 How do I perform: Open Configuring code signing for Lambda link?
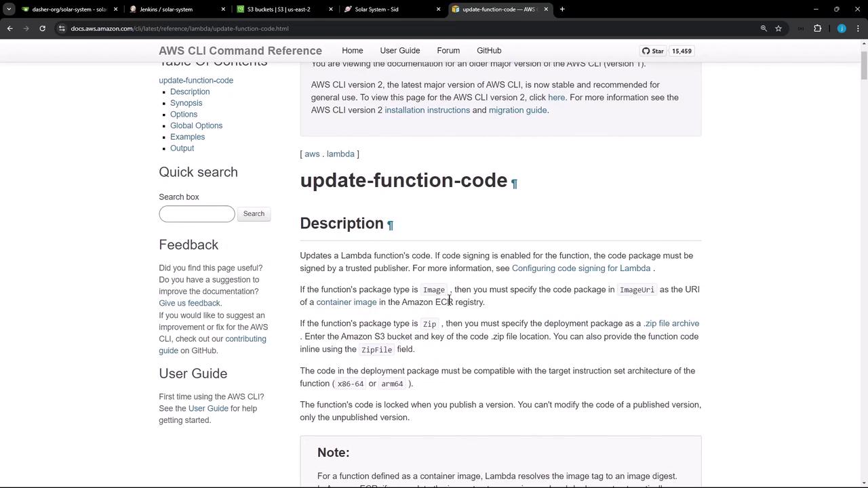(581, 268)
